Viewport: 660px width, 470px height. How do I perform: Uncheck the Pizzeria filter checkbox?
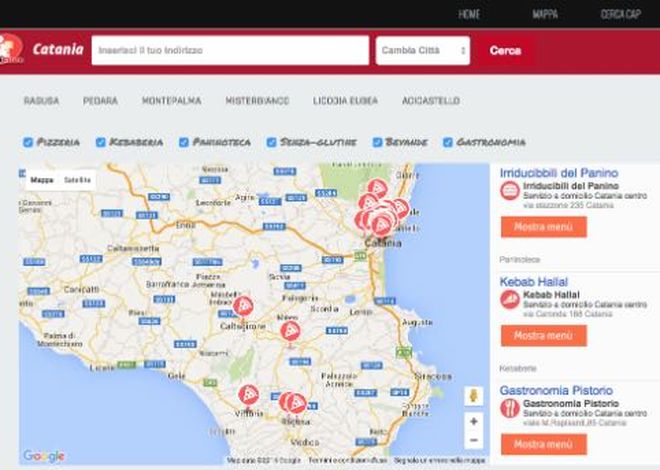click(28, 142)
